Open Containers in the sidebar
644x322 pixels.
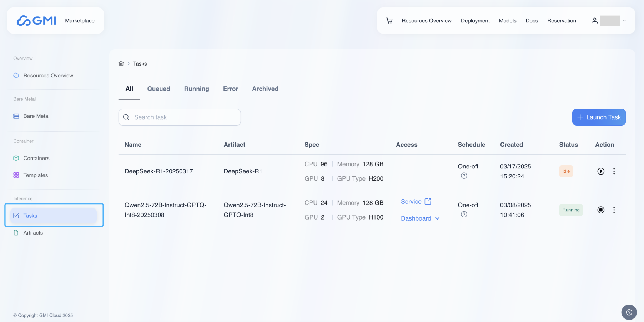pyautogui.click(x=54, y=158)
